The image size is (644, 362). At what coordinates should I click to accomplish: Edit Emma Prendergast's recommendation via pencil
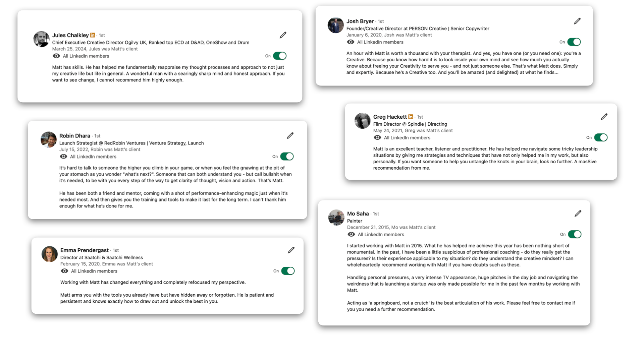(291, 250)
